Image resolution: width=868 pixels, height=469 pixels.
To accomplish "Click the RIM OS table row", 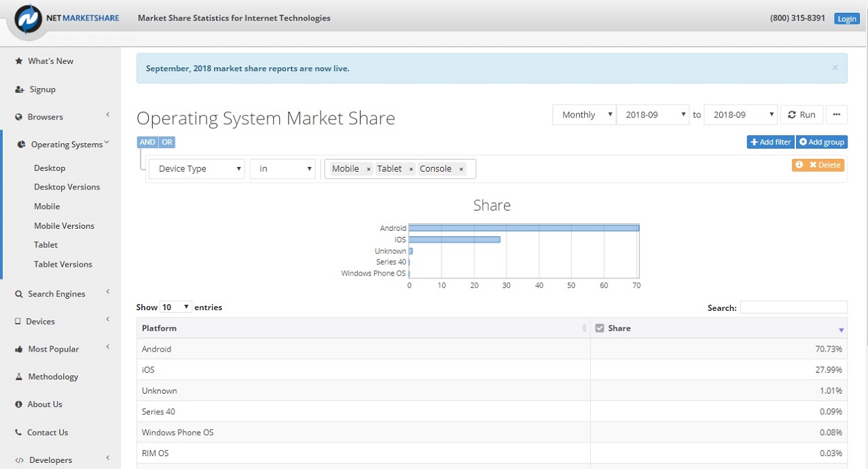I will pyautogui.click(x=492, y=453).
